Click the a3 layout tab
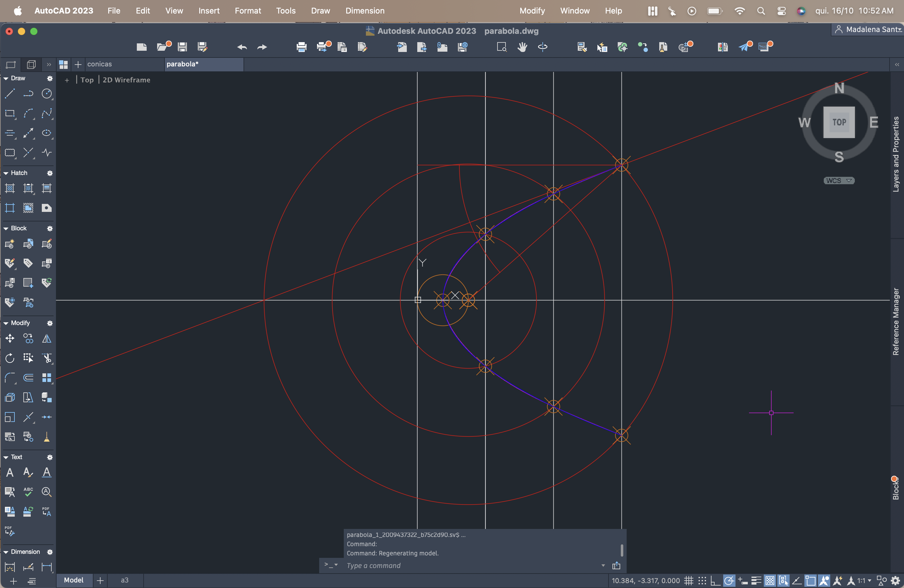Viewport: 904px width, 588px height. 125,580
